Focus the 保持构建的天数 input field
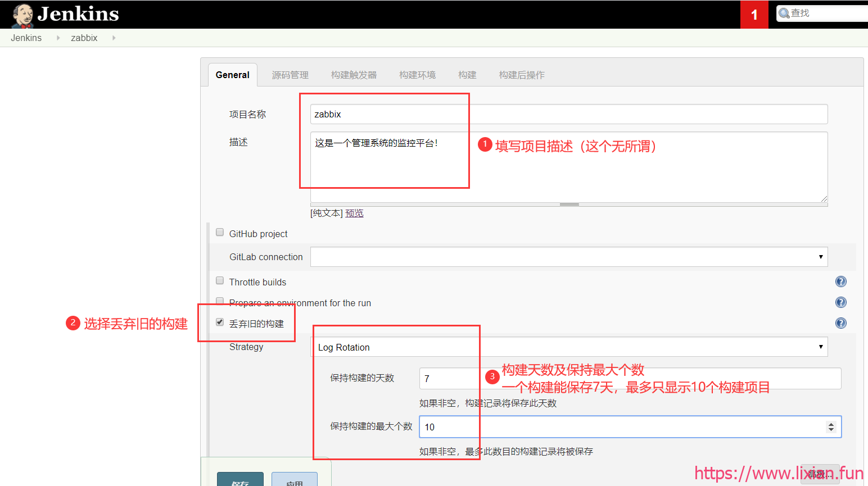The image size is (868, 486). pos(630,378)
